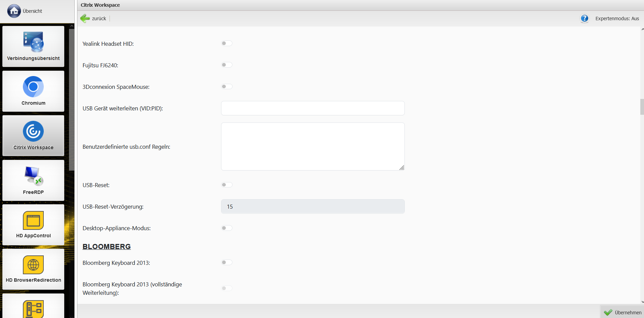The height and width of the screenshot is (318, 644).
Task: Click the main panel scrollbar thumb
Action: (x=642, y=107)
